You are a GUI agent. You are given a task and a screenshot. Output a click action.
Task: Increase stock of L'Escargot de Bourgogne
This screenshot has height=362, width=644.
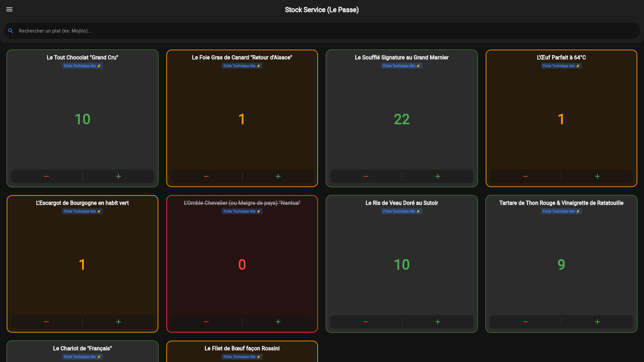(118, 322)
